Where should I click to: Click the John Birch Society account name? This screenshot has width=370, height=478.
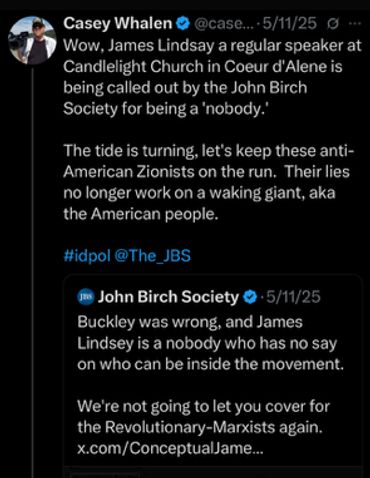tap(168, 297)
